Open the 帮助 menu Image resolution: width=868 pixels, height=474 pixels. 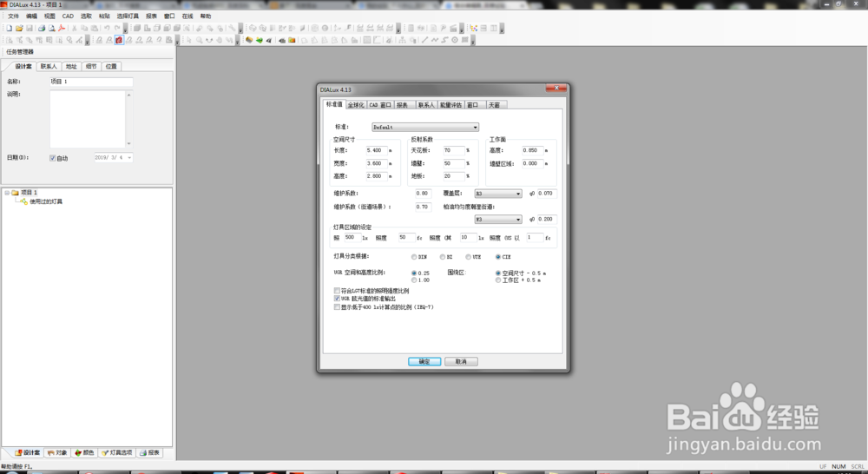click(x=206, y=16)
